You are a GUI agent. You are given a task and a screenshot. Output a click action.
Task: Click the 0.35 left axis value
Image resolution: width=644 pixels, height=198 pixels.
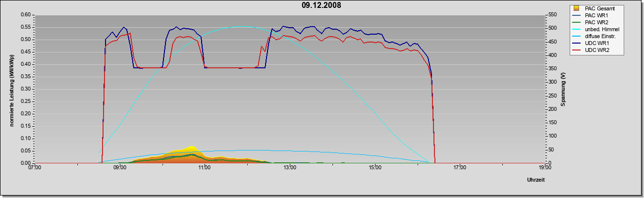pos(26,77)
